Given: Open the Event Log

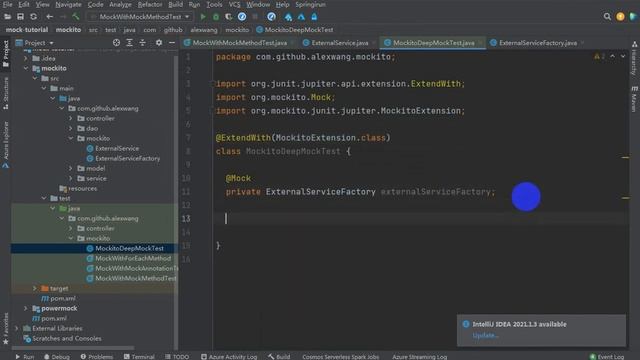Looking at the screenshot, I should pyautogui.click(x=607, y=357).
